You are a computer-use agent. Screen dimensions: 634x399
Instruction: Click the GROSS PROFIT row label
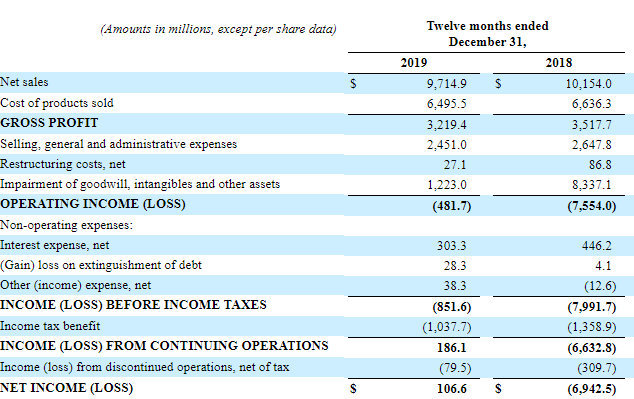pos(49,123)
